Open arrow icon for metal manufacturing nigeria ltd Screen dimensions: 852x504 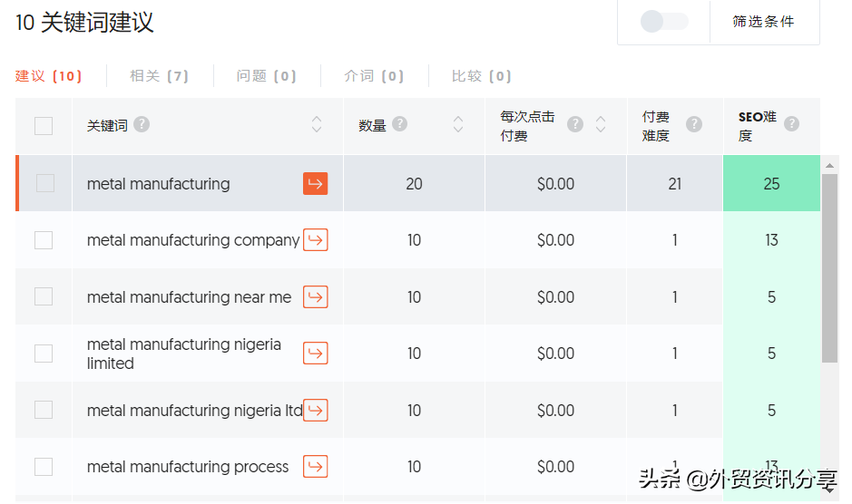pos(315,410)
